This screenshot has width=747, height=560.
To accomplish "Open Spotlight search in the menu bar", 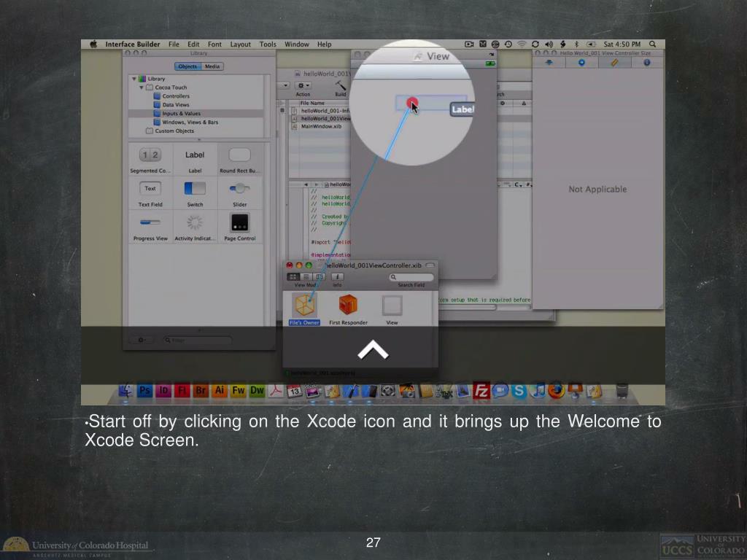I will [x=653, y=44].
